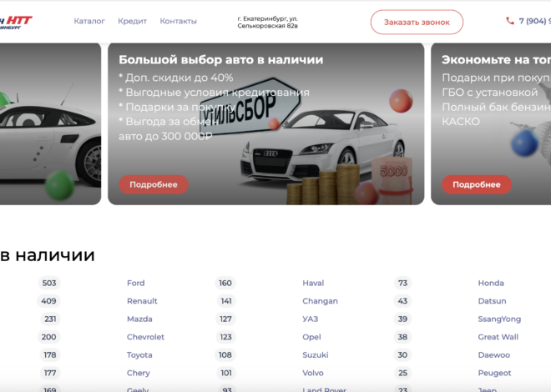Select the Datsun brand link
This screenshot has height=392, width=551.
pos(492,301)
